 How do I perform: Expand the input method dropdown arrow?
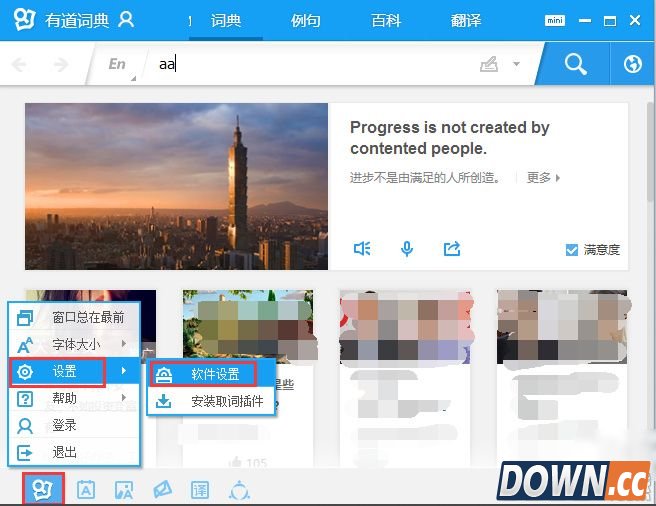pos(517,64)
